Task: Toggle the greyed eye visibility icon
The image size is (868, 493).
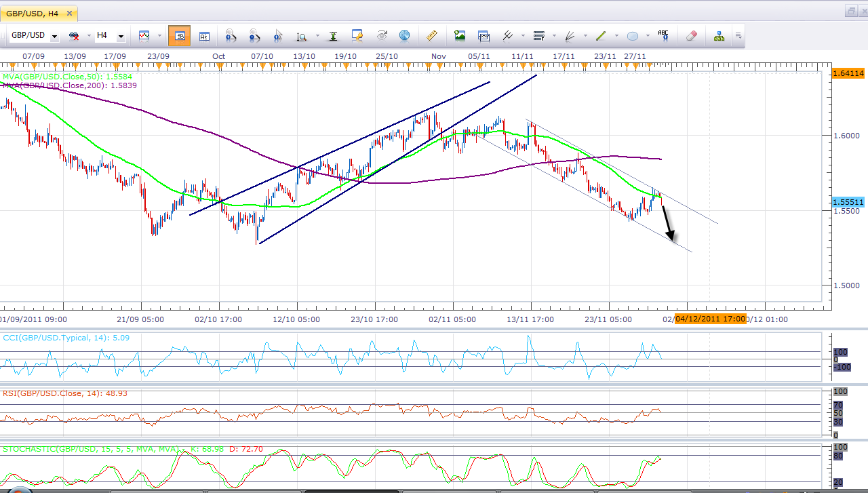Action: [x=382, y=36]
